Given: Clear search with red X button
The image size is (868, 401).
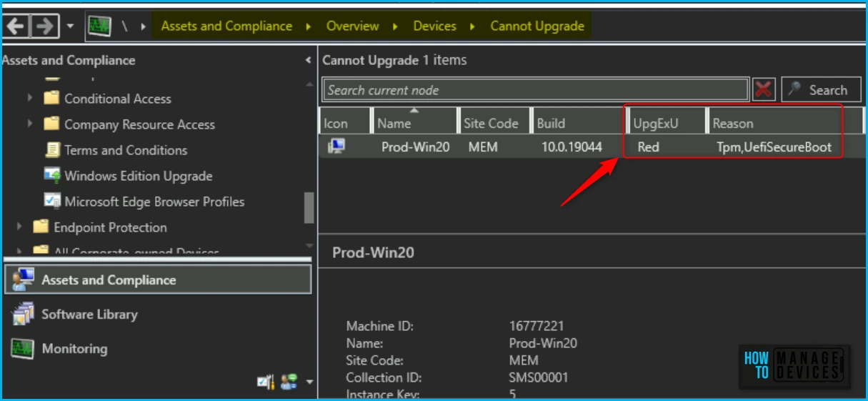Looking at the screenshot, I should 764,90.
